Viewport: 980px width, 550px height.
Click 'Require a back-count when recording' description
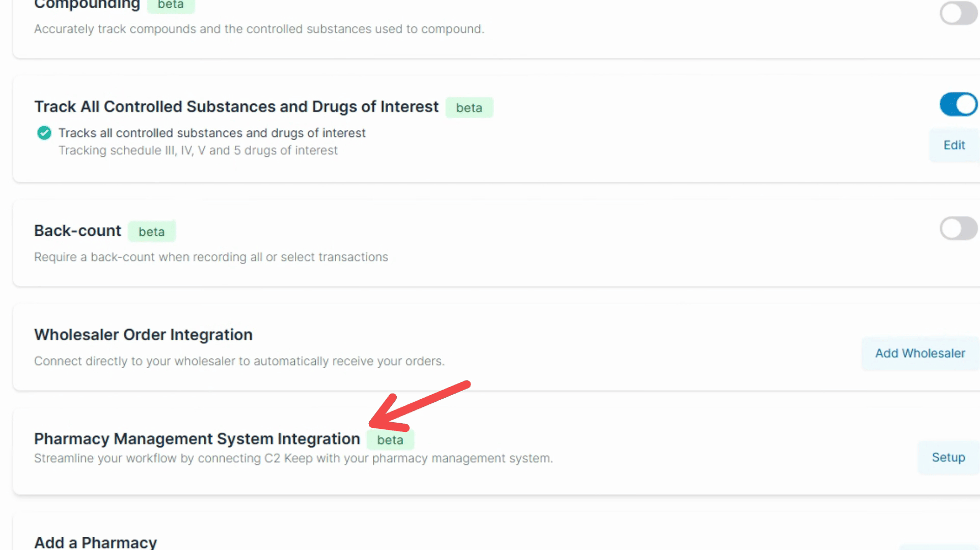(x=211, y=257)
